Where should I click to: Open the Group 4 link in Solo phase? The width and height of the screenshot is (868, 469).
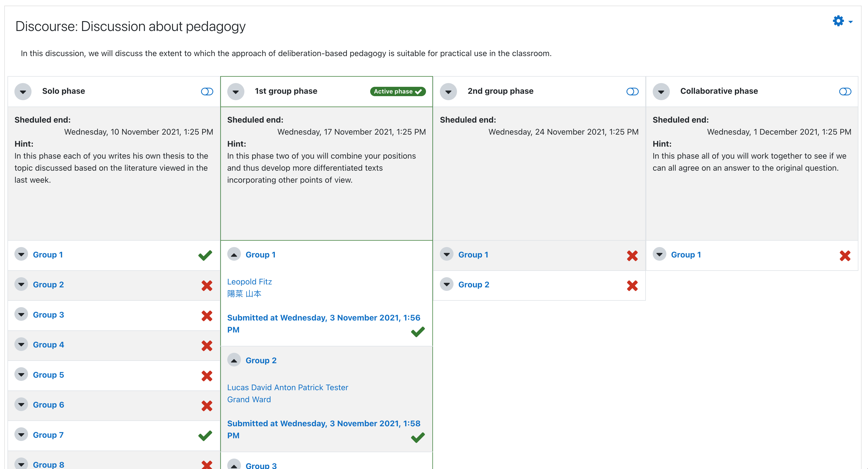(x=48, y=345)
